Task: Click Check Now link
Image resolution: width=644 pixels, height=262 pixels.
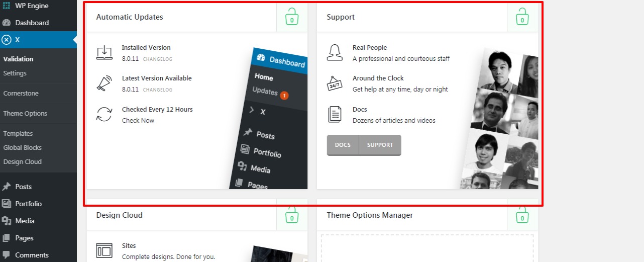Action: [x=138, y=120]
